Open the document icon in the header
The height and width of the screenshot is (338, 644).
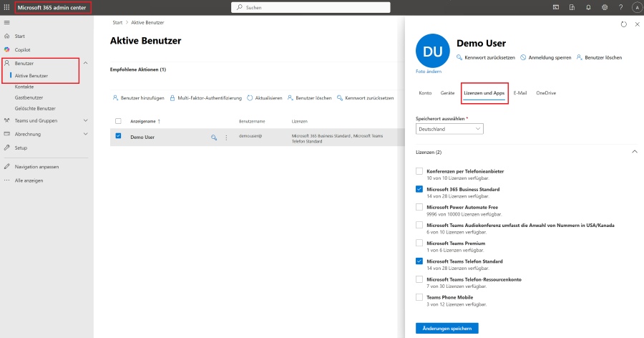[572, 7]
